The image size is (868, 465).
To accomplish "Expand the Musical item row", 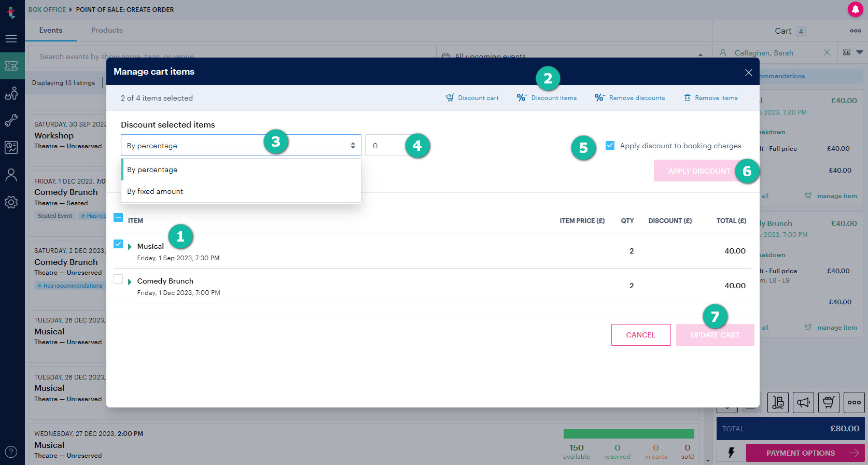I will 130,247.
